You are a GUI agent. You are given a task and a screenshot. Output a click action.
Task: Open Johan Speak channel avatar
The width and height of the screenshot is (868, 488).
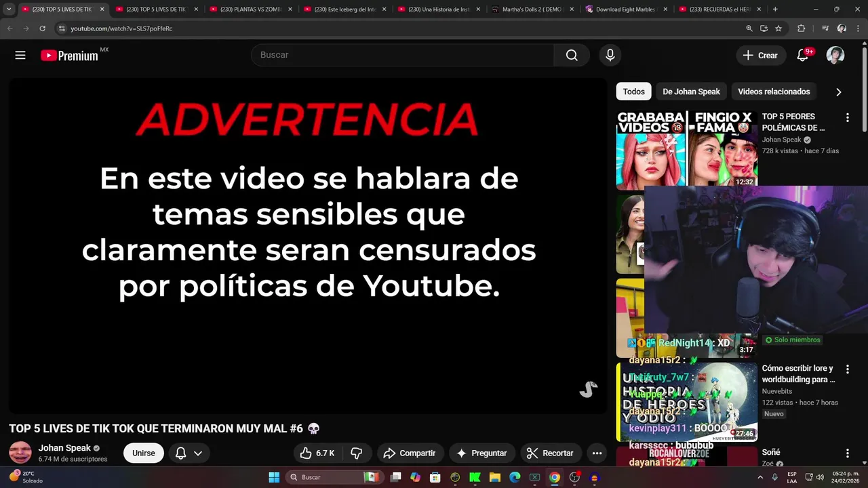[20, 453]
